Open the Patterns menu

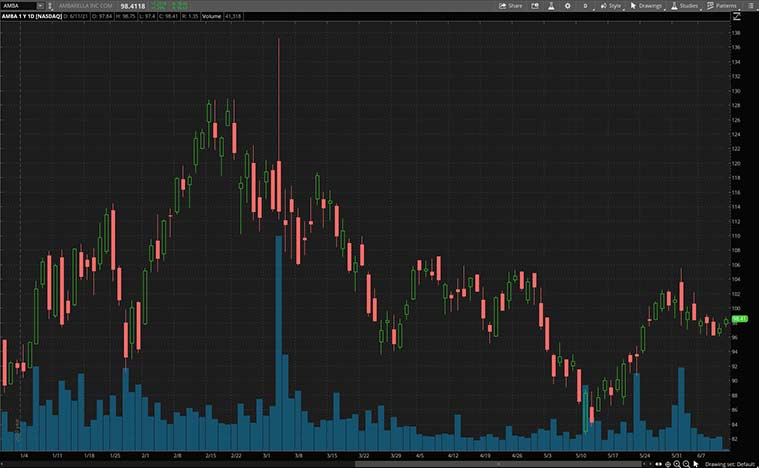point(723,5)
